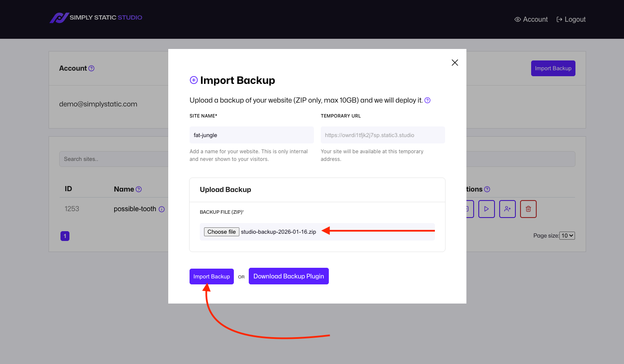Click help icon beside Name column header
Viewport: 624px width, 364px height.
click(138, 189)
